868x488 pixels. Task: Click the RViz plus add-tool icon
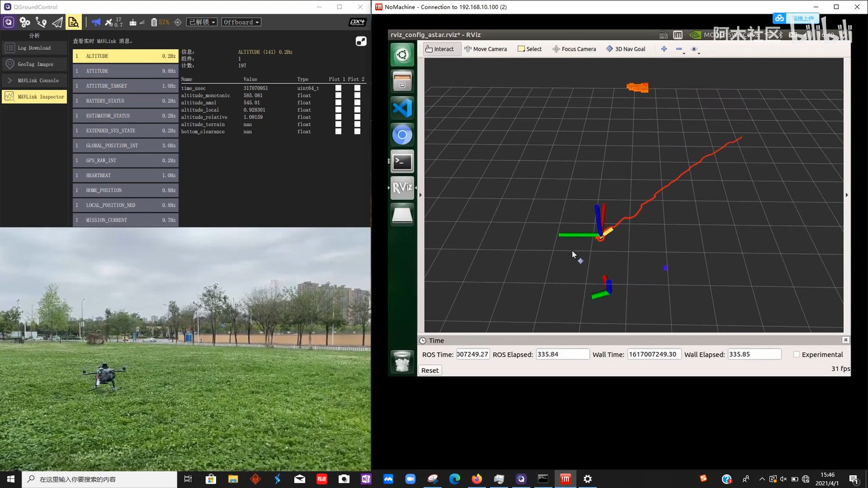point(664,49)
